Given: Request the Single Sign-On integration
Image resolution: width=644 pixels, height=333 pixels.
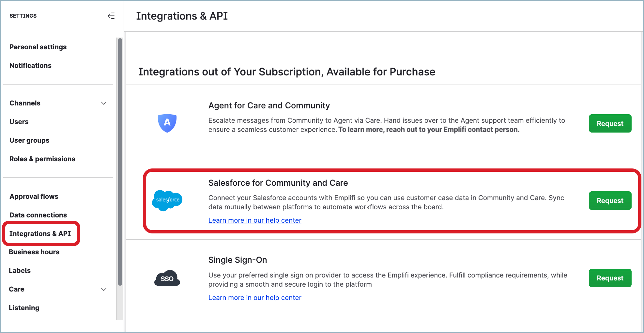Looking at the screenshot, I should (610, 278).
